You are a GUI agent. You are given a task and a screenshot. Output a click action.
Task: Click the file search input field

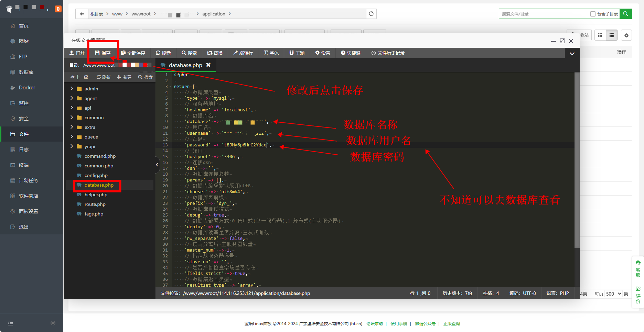pos(544,14)
